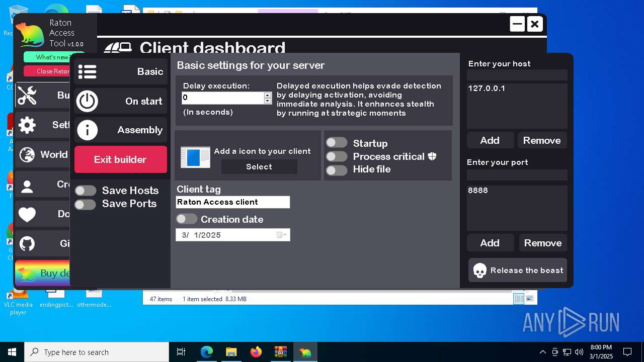Click the Basic list icon
Image resolution: width=644 pixels, height=362 pixels.
[87, 72]
